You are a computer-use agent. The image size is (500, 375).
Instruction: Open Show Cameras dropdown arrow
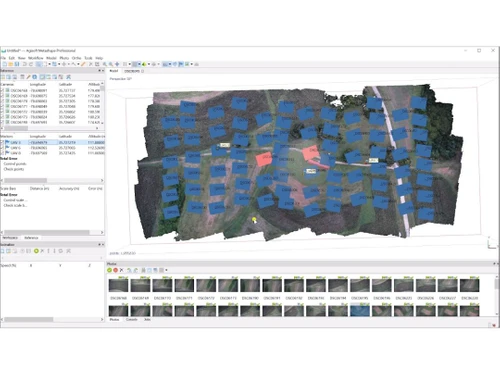point(170,64)
